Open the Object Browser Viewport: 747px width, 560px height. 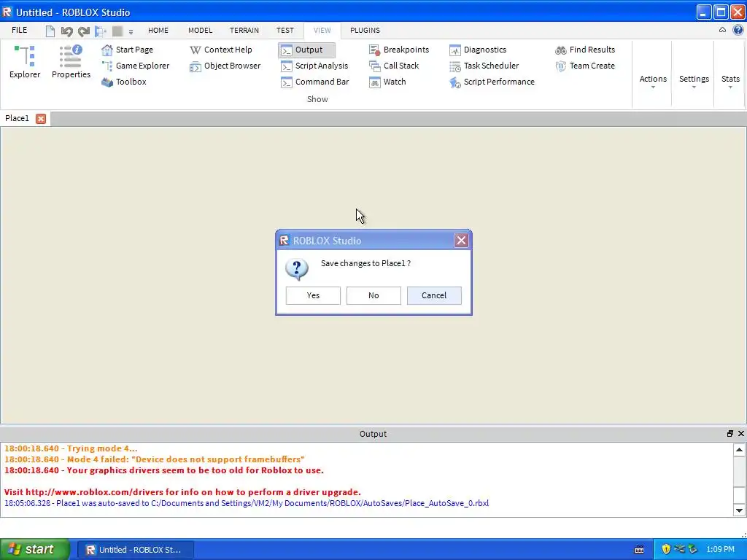click(225, 66)
